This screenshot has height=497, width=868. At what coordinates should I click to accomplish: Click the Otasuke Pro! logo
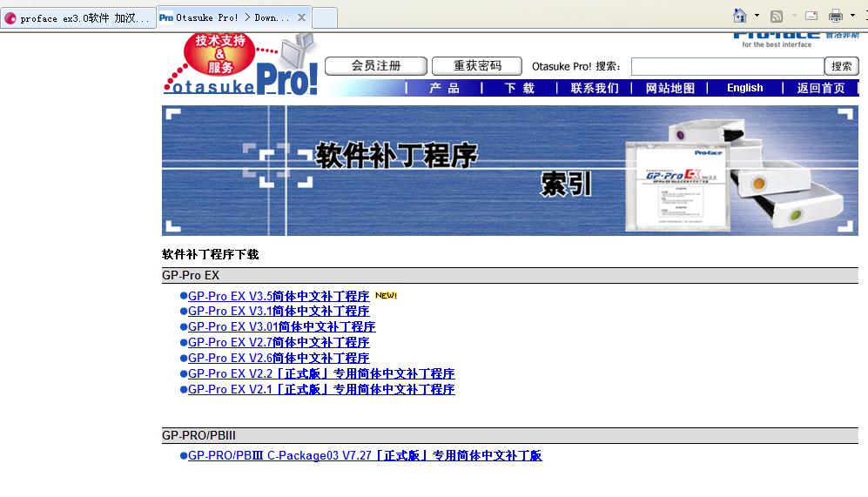tap(241, 66)
